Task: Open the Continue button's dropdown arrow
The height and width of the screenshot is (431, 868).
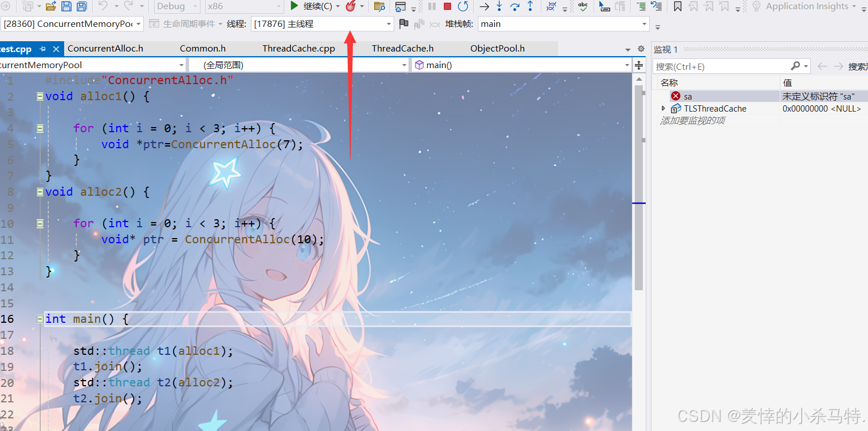Action: [x=337, y=6]
